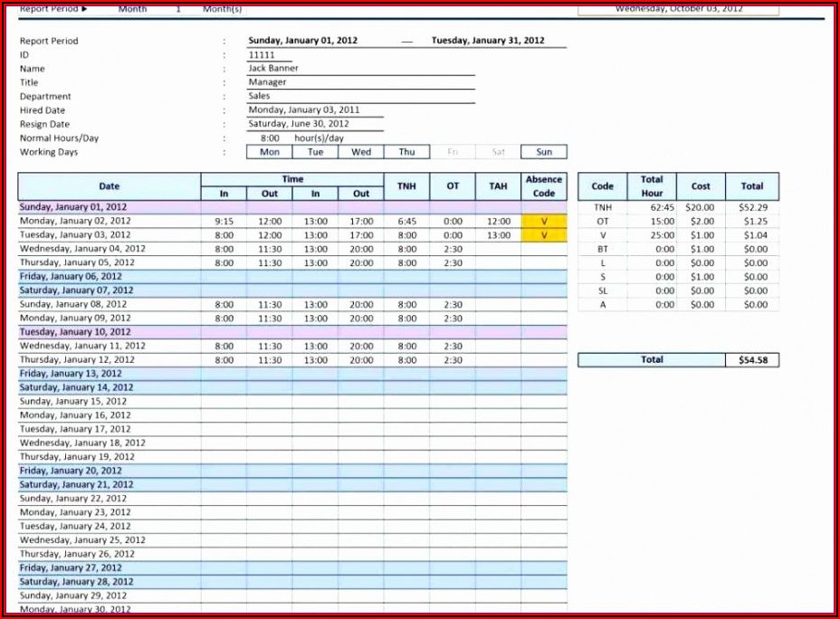Toggle the Wed working day box
This screenshot has height=619, width=840.
pos(361,152)
